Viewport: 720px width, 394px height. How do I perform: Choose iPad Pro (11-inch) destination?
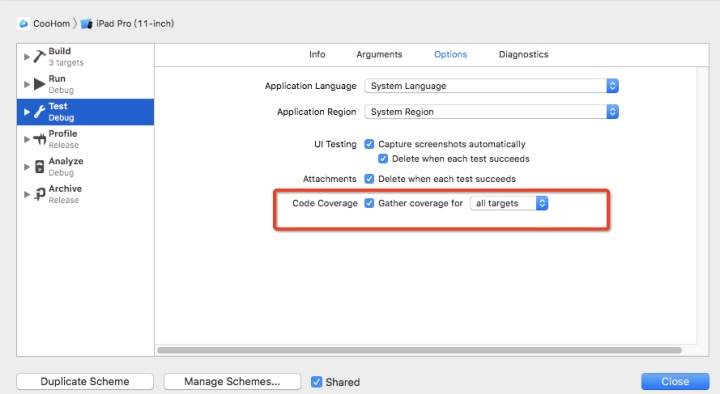pyautogui.click(x=135, y=23)
